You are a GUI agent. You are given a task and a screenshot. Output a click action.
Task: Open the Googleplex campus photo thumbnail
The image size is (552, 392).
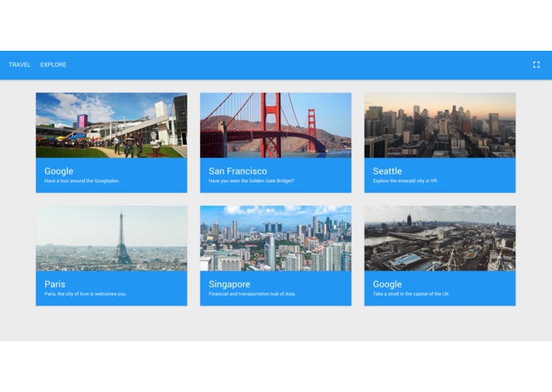(x=111, y=125)
